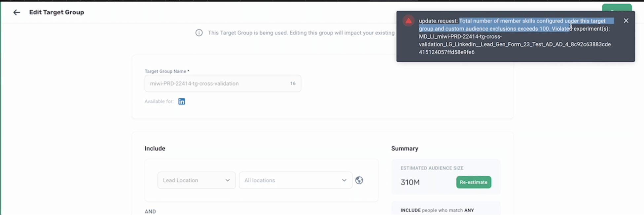Click the 310M estimated audience value
The width and height of the screenshot is (644, 215).
pyautogui.click(x=410, y=182)
